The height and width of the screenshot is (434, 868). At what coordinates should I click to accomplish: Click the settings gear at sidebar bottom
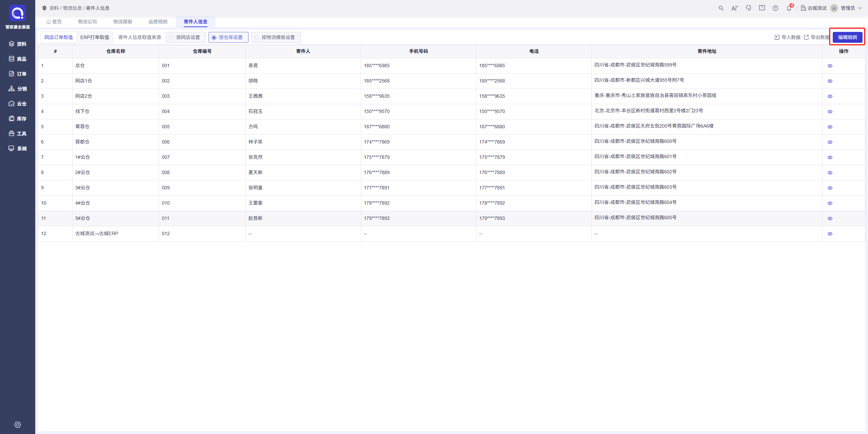coord(18,424)
